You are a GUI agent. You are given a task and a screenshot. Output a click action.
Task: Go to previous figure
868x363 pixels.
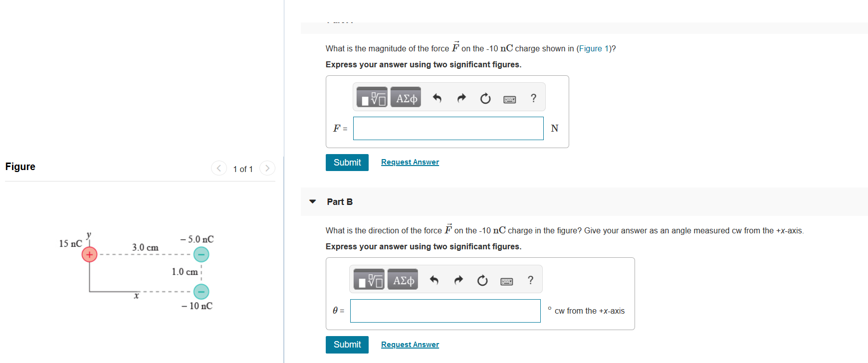(x=219, y=169)
